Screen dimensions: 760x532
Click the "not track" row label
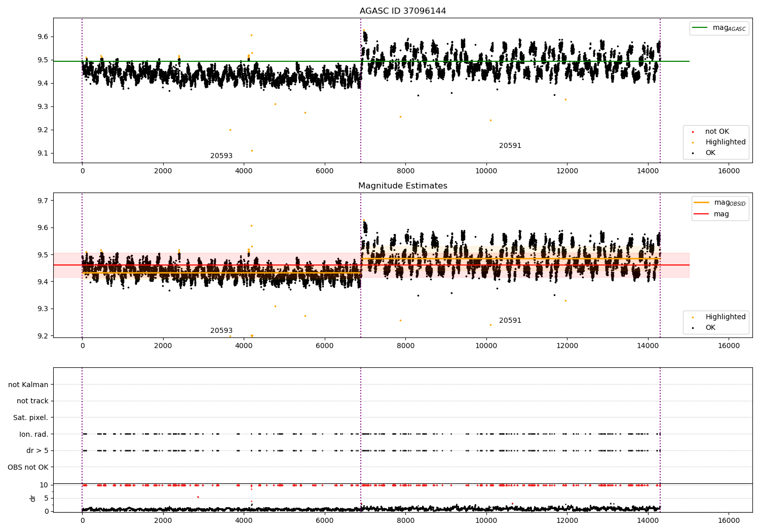pos(32,401)
